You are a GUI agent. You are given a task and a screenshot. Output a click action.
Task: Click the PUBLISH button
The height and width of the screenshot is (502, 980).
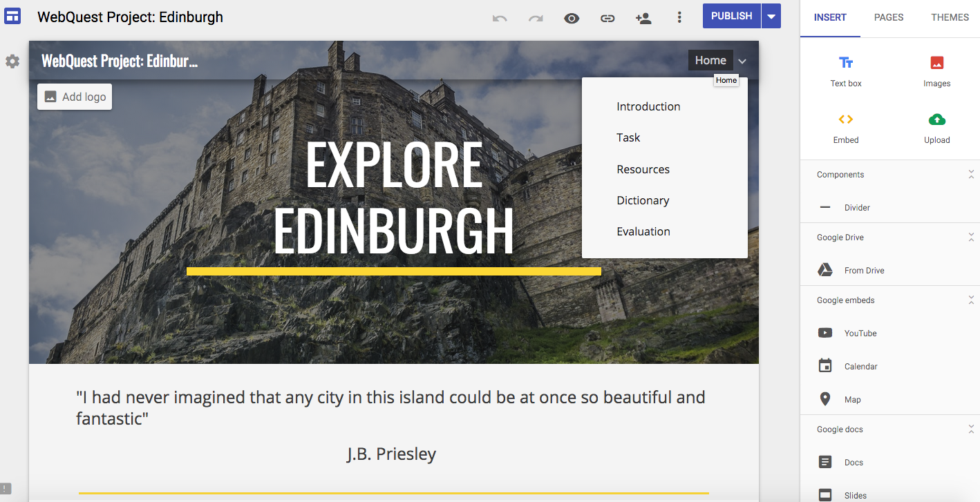coord(731,17)
